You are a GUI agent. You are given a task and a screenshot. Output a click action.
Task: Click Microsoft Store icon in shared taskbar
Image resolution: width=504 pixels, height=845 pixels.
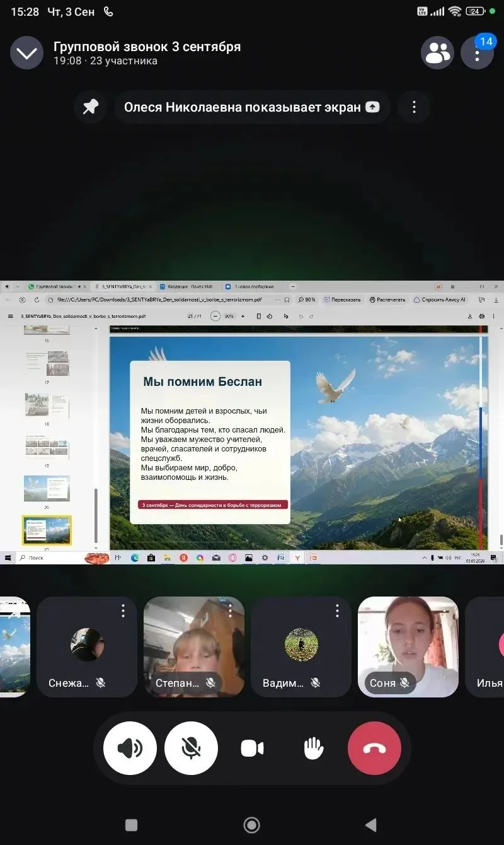(x=151, y=557)
